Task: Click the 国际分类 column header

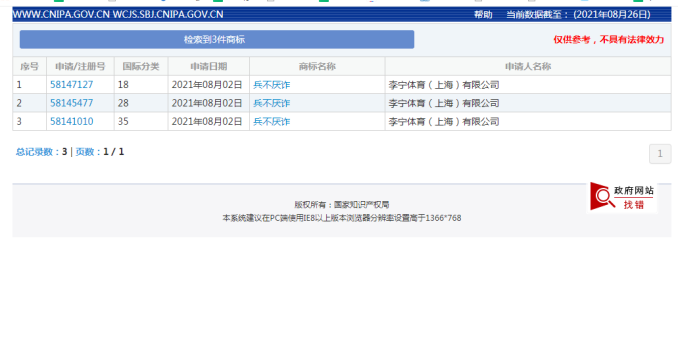Action: (141, 67)
